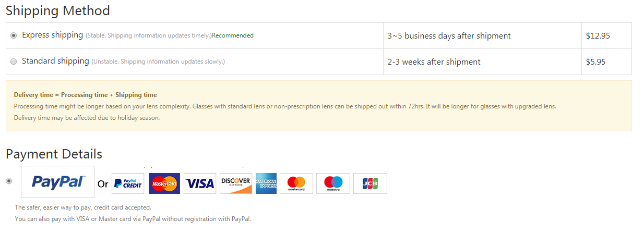Click the Express shipping label text
644x233 pixels.
tap(52, 35)
